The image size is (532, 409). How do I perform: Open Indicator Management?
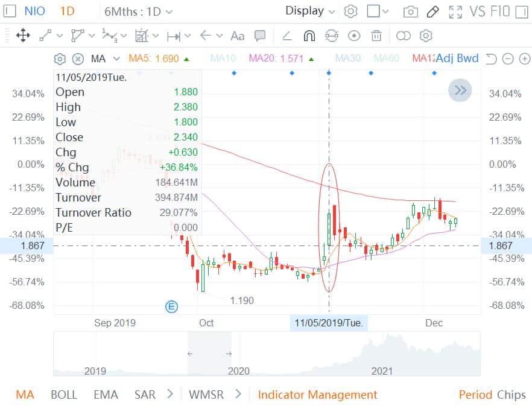pos(317,395)
